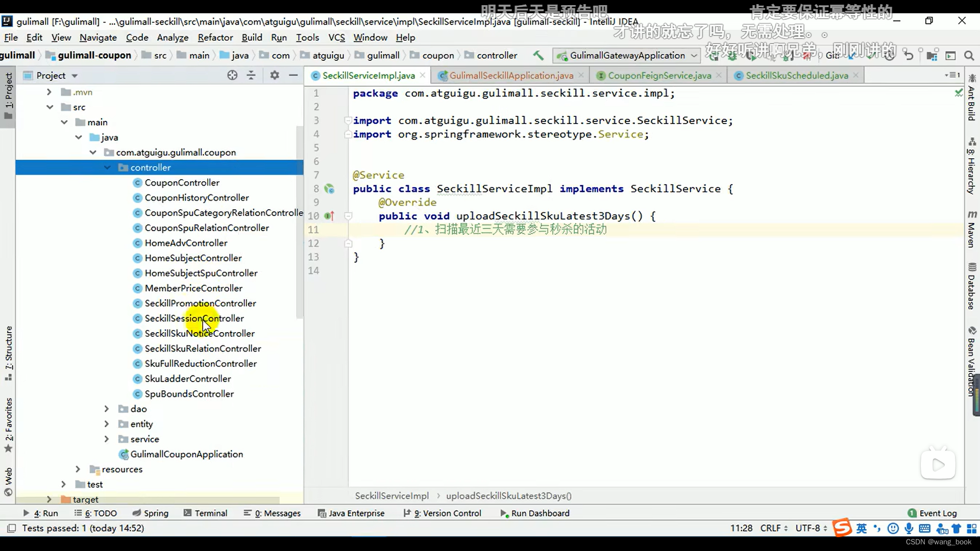Toggle the Database tool window

972,287
